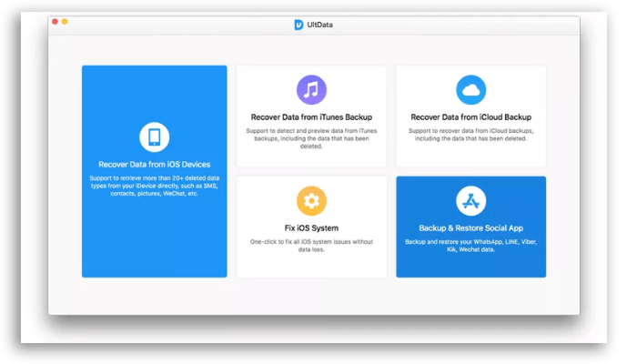Click the UltData logo in title bar

298,25
